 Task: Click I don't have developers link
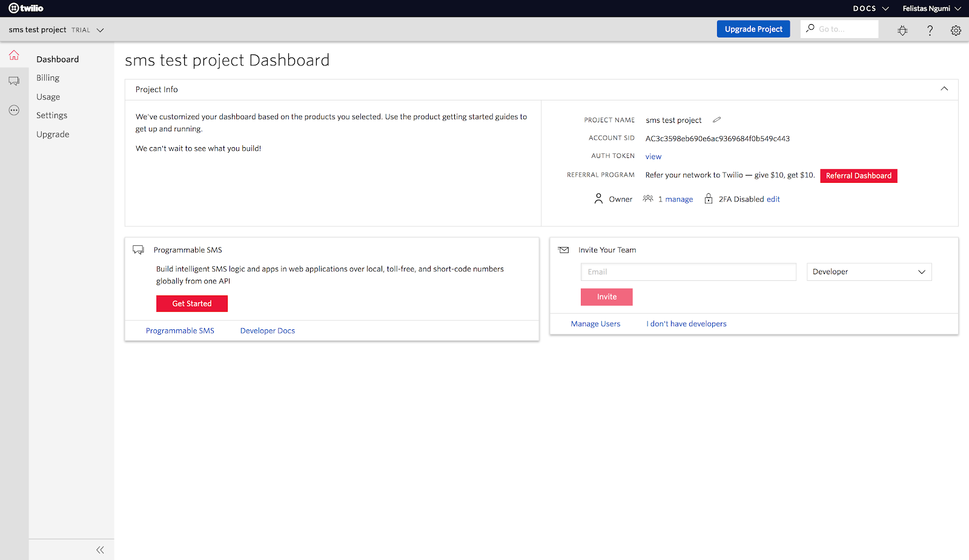pyautogui.click(x=686, y=324)
